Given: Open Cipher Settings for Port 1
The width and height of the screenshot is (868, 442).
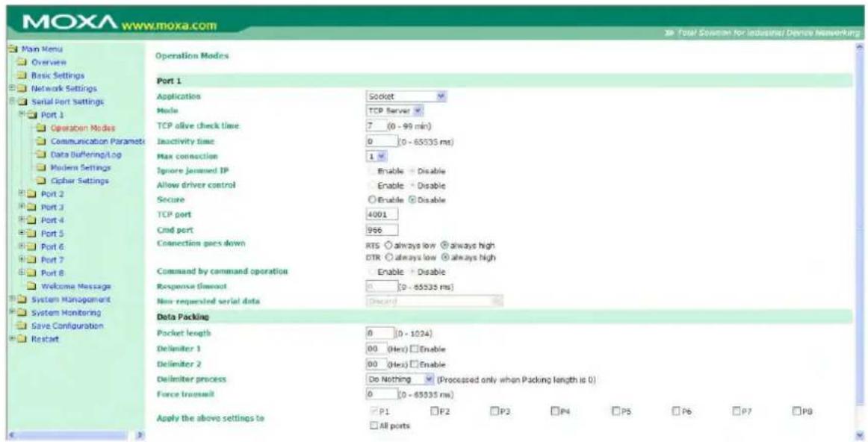Looking at the screenshot, I should (80, 181).
